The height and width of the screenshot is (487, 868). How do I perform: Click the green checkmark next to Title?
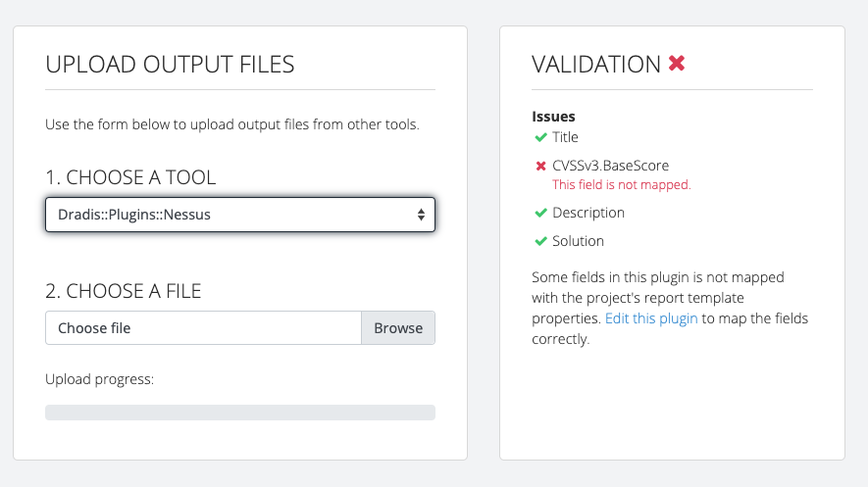point(540,137)
